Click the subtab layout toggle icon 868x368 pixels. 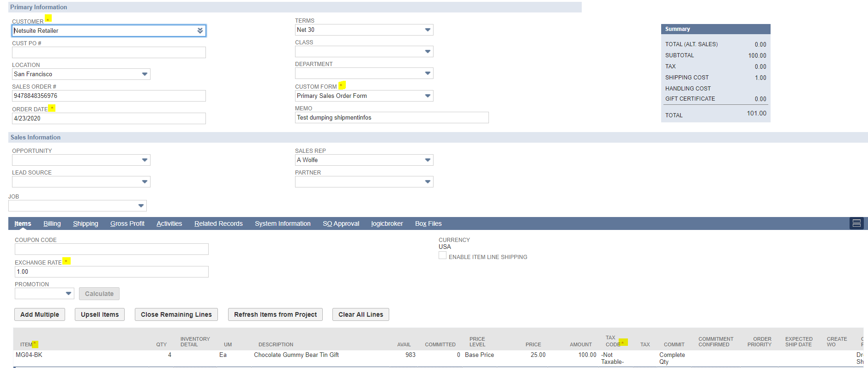pos(856,223)
